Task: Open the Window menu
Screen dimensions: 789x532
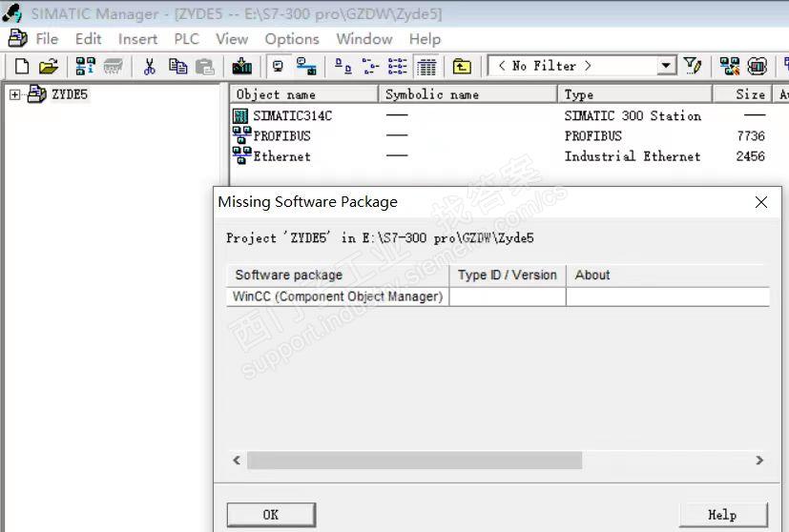Action: pyautogui.click(x=364, y=39)
